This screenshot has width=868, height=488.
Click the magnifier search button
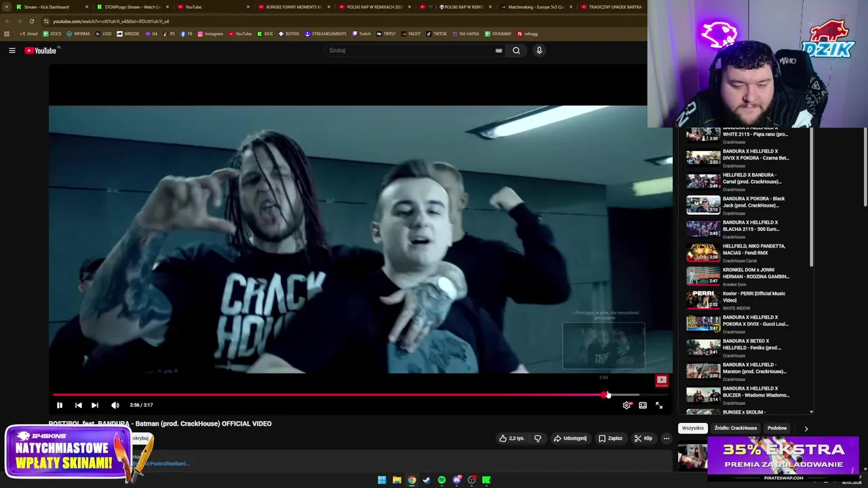pos(516,50)
